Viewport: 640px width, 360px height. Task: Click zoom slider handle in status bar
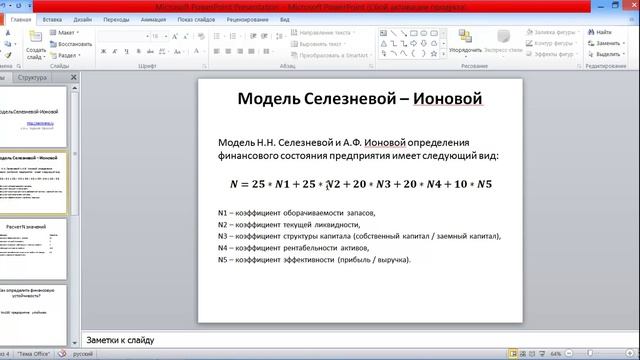[x=590, y=353]
